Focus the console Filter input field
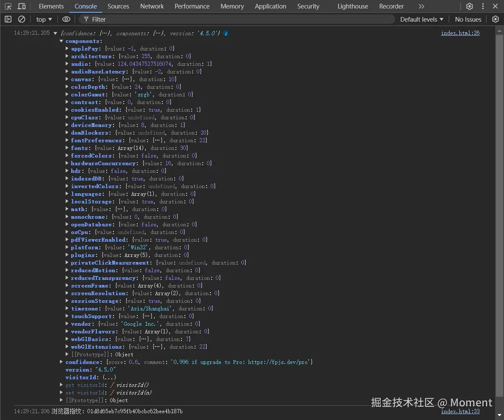The height and width of the screenshot is (420, 504). (237, 19)
